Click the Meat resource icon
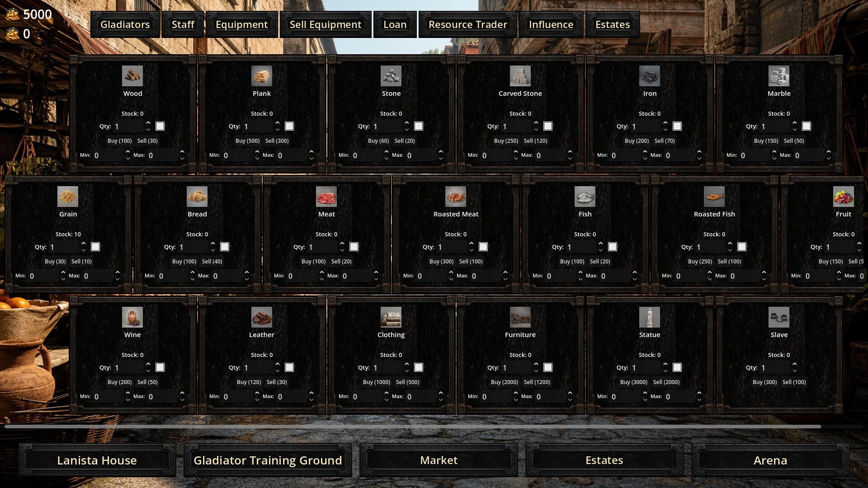 pos(326,197)
